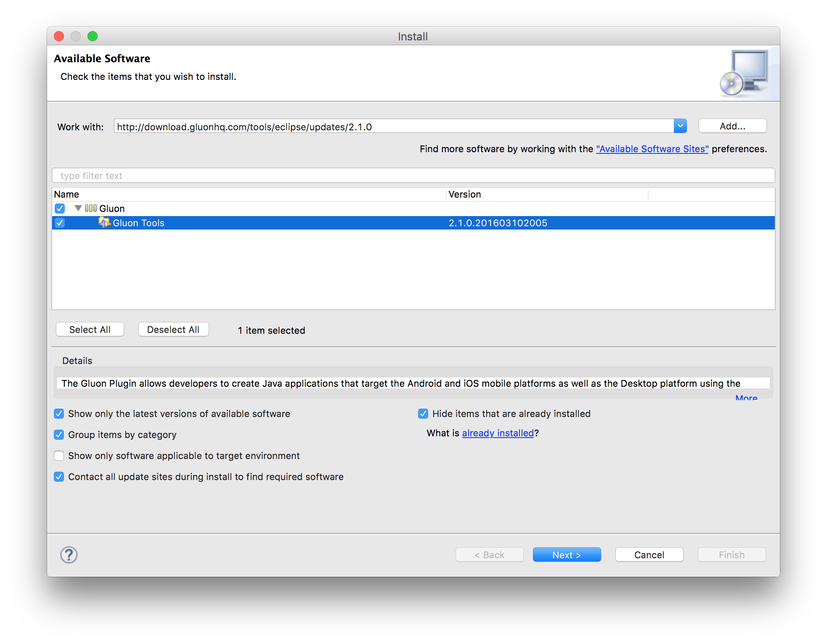Click the Cancel button

coord(649,555)
